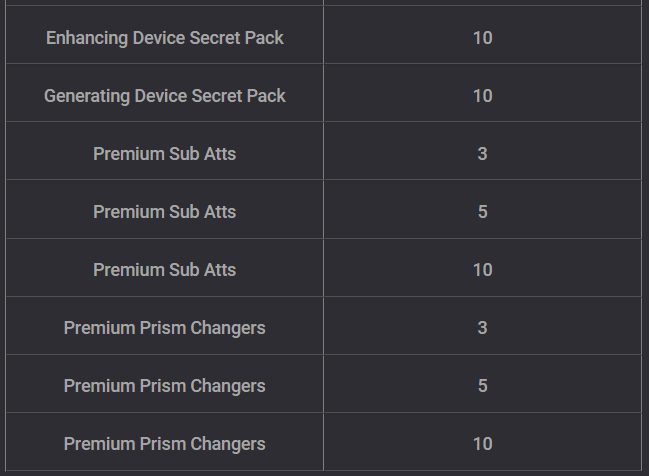649x476 pixels.
Task: Click Premium Sub Atts in the quantity 3 row
Action: pyautogui.click(x=165, y=154)
